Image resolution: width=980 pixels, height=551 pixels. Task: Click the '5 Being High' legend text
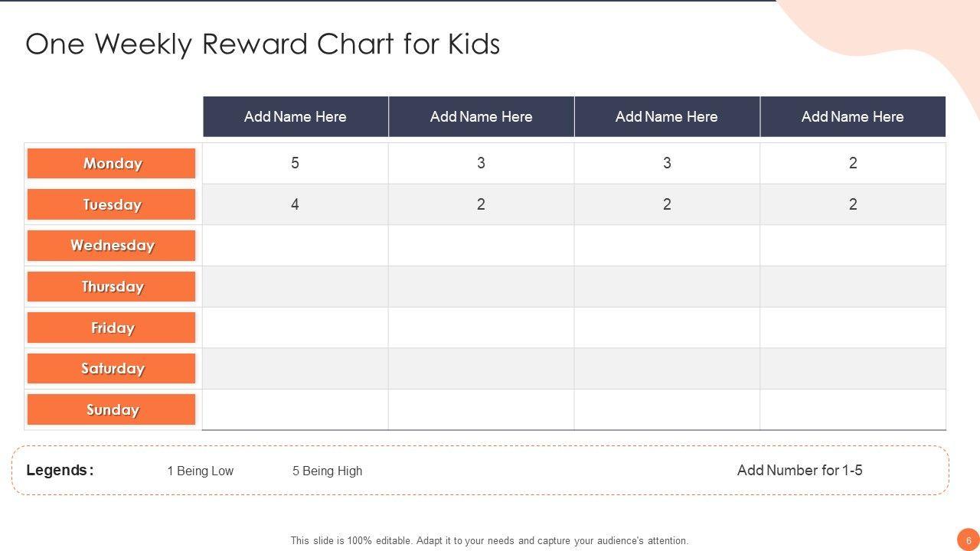pyautogui.click(x=327, y=471)
